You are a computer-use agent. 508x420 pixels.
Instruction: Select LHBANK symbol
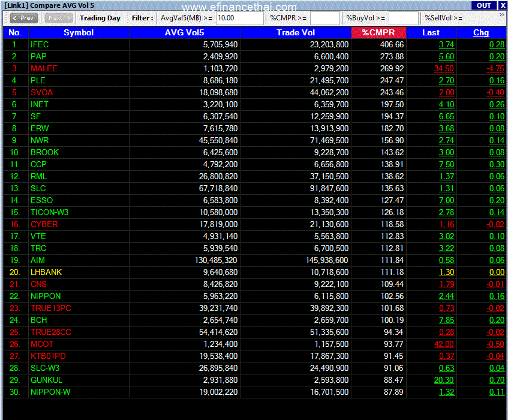coord(46,272)
